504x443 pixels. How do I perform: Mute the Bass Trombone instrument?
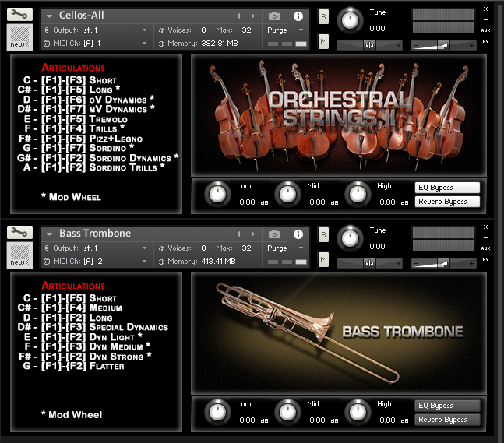tap(323, 259)
